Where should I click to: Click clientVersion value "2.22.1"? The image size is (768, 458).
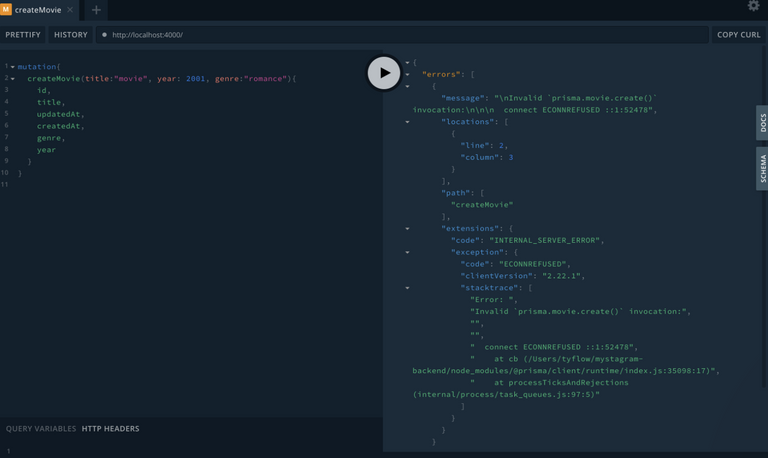[561, 276]
